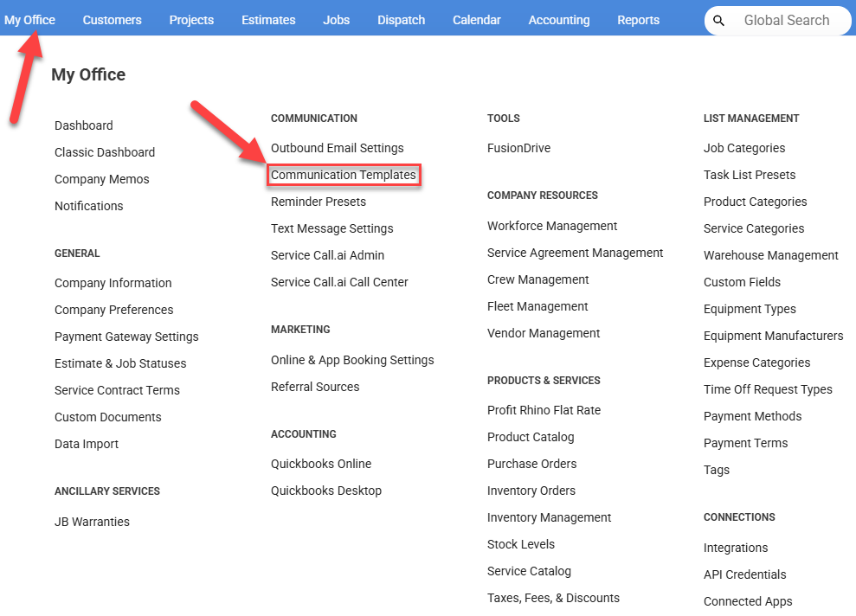Screen dimensions: 856x616
Task: Open the Projects menu
Action: point(191,20)
